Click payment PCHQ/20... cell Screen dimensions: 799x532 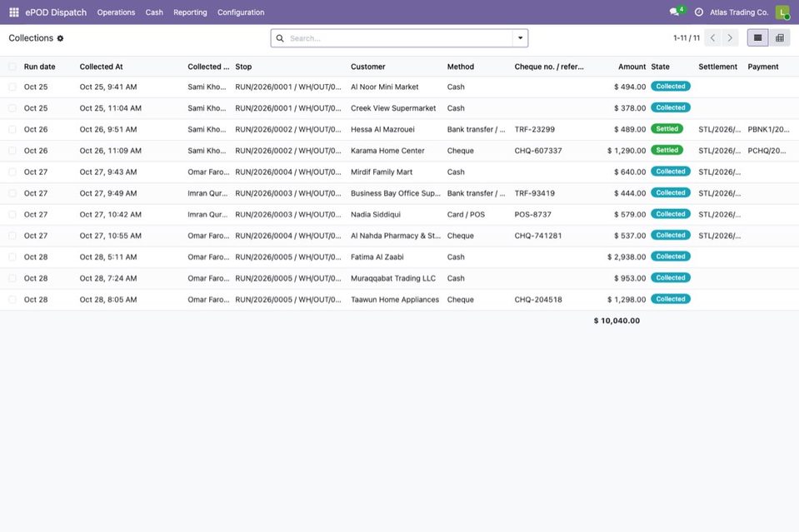click(x=767, y=151)
